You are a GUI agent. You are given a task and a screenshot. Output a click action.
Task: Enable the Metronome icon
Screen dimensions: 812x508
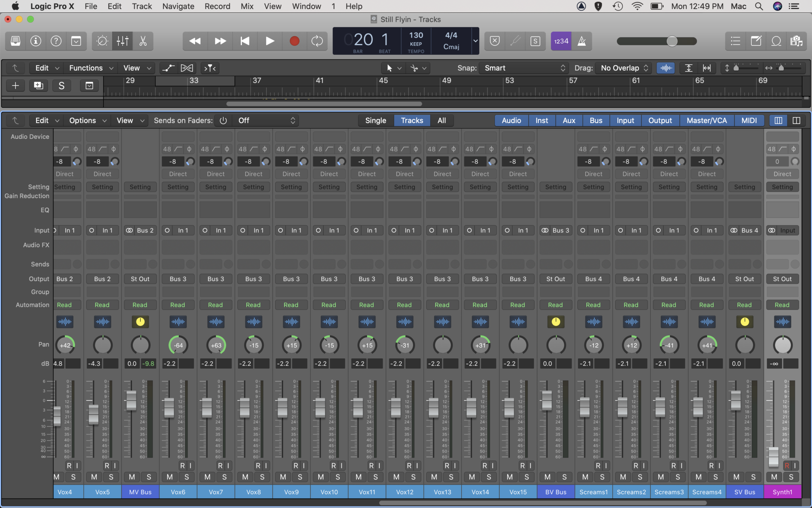(582, 41)
